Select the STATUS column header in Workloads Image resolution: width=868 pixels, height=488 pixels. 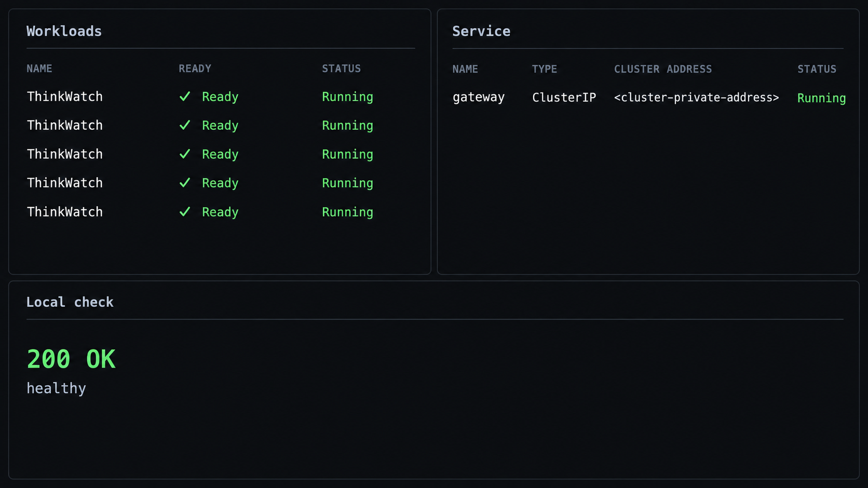341,69
